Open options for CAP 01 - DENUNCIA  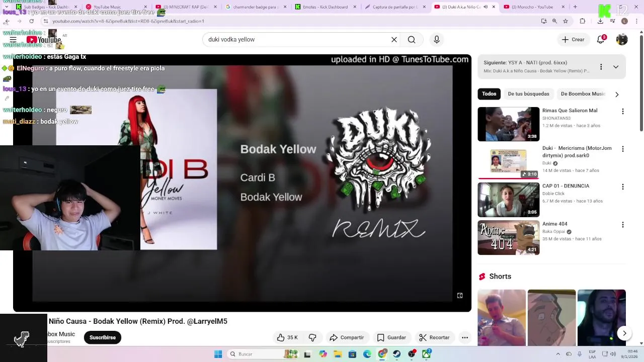point(623,187)
